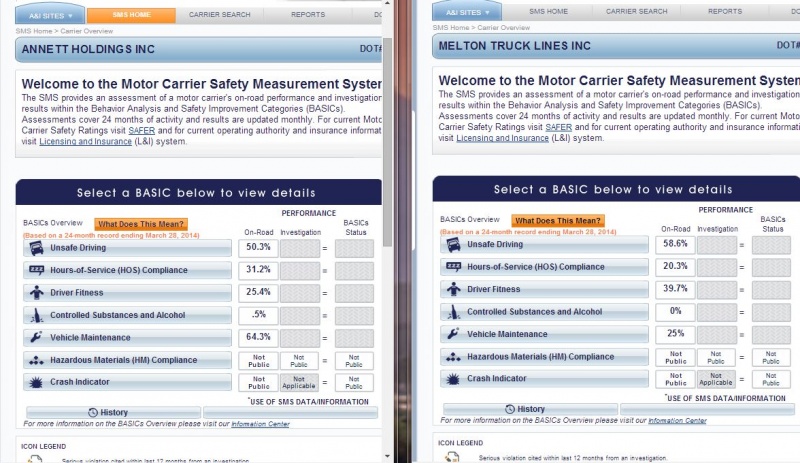Click Vehicle Maintenance wrench icon in Melton window
Viewport: 800px width, 463px height.
(x=454, y=334)
